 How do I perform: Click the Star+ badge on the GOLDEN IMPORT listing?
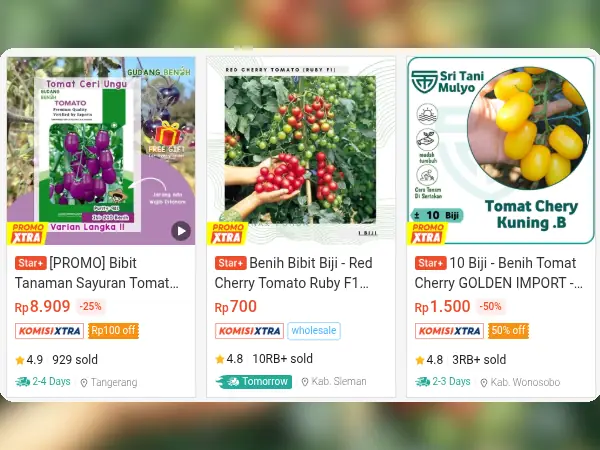click(431, 263)
